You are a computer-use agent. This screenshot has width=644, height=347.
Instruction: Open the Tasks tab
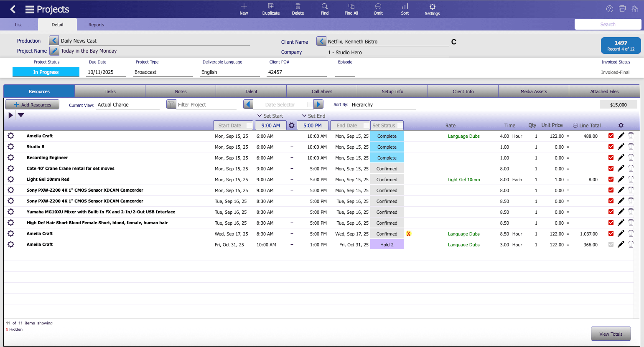point(110,91)
